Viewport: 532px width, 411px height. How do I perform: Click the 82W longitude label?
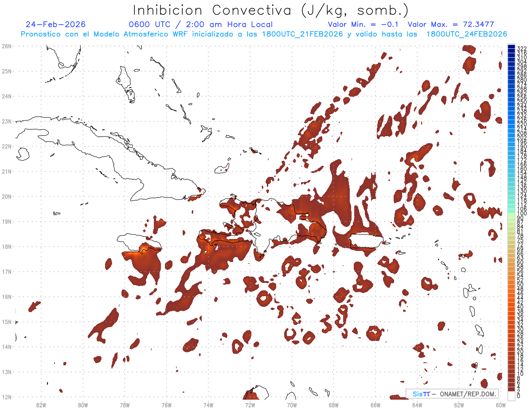41,405
